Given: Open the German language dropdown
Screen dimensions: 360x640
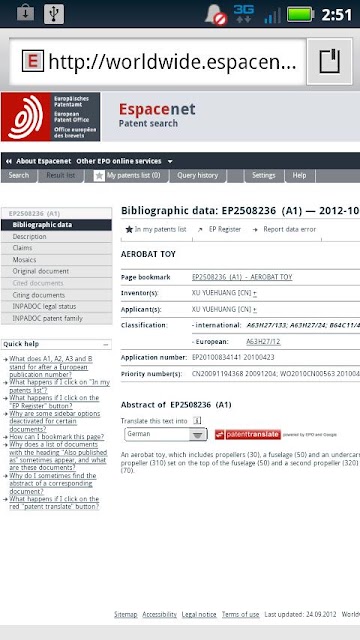Looking at the screenshot, I should (x=166, y=434).
